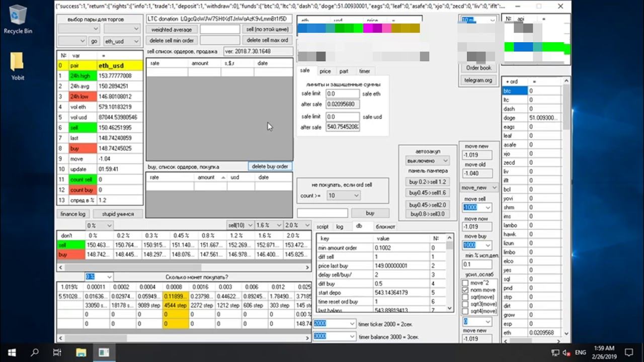Expand the автозакуп dropdown showing выключено
The height and width of the screenshot is (362, 644).
point(427,161)
